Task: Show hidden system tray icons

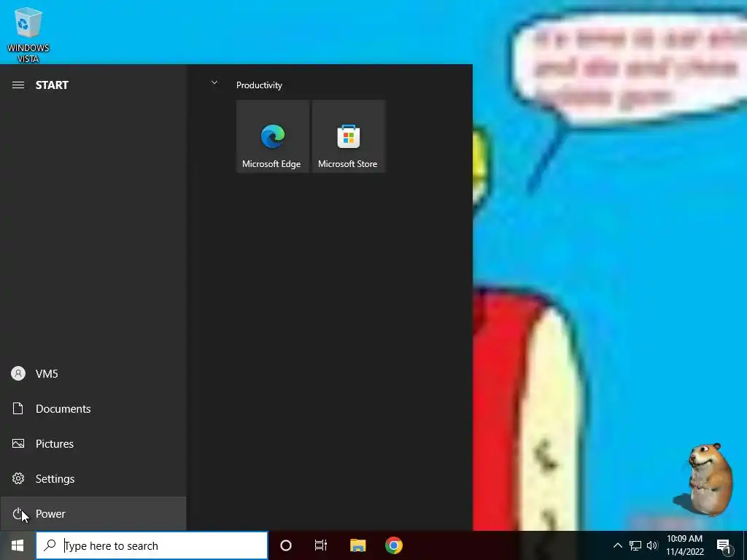Action: 617,545
